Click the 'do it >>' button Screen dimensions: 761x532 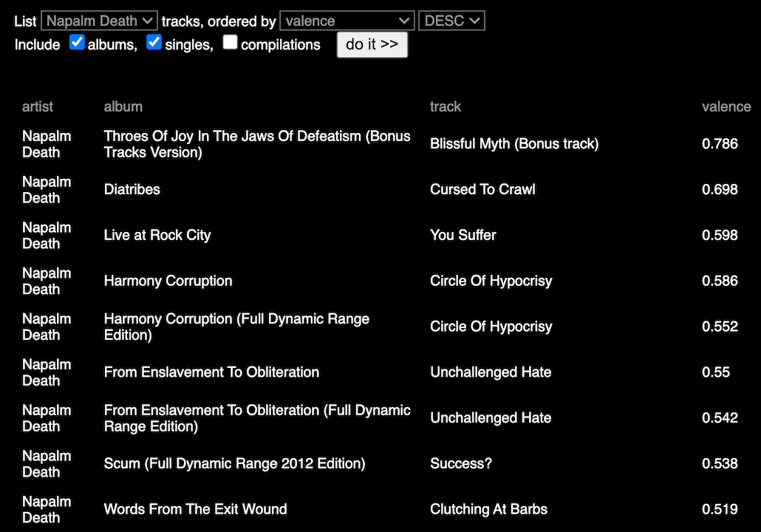(x=372, y=44)
